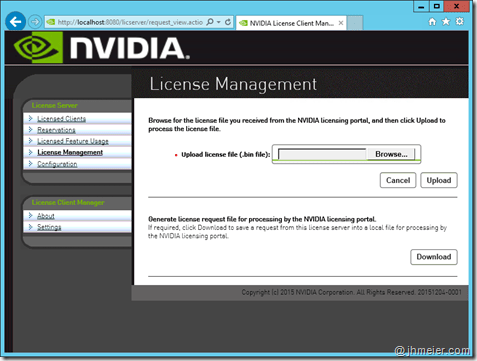
Task: Refresh the page with reload icon
Action: pos(228,22)
